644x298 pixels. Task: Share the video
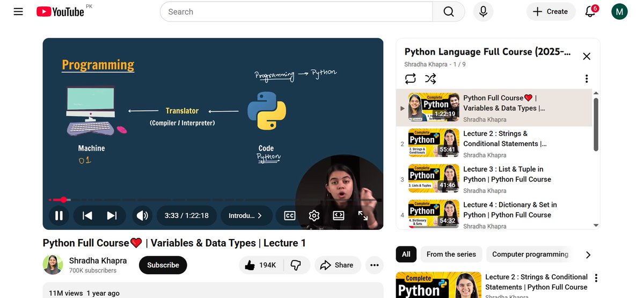click(x=337, y=265)
